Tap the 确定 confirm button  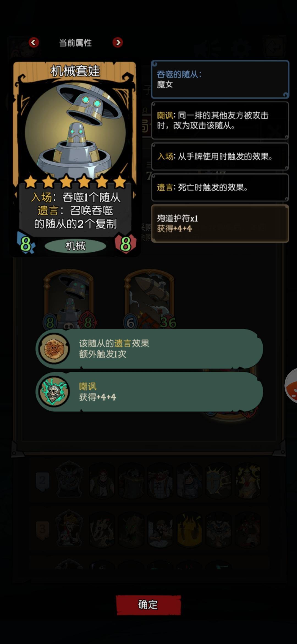[148, 605]
